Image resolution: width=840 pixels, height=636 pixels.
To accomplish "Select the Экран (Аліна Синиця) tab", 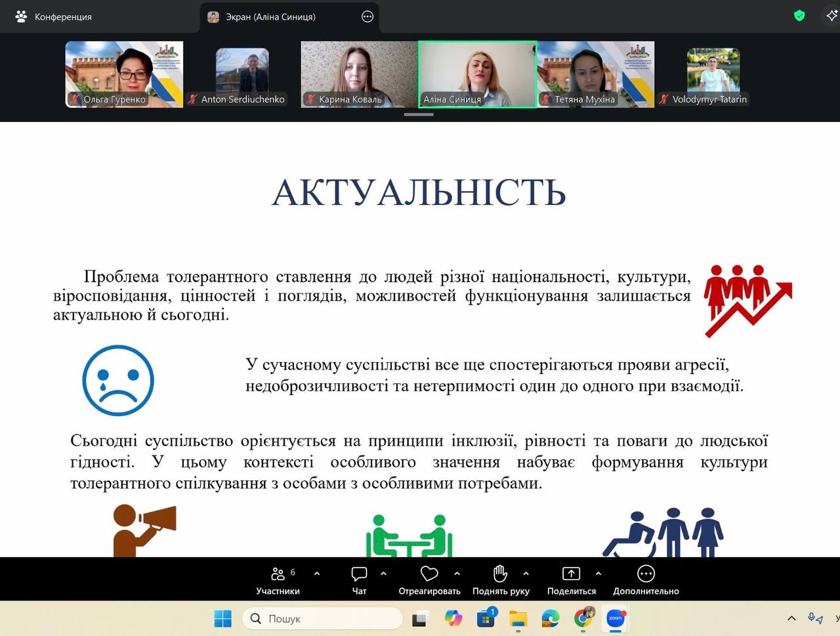I will [270, 17].
